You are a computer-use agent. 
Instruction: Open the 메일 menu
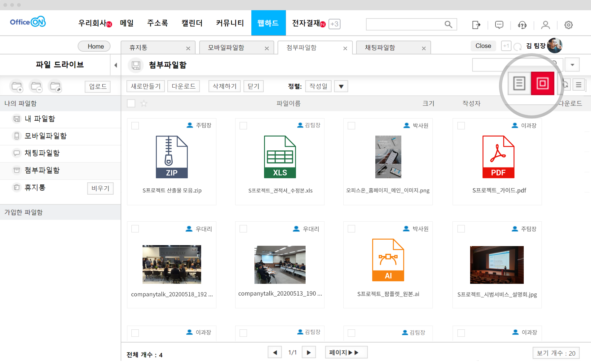point(127,23)
